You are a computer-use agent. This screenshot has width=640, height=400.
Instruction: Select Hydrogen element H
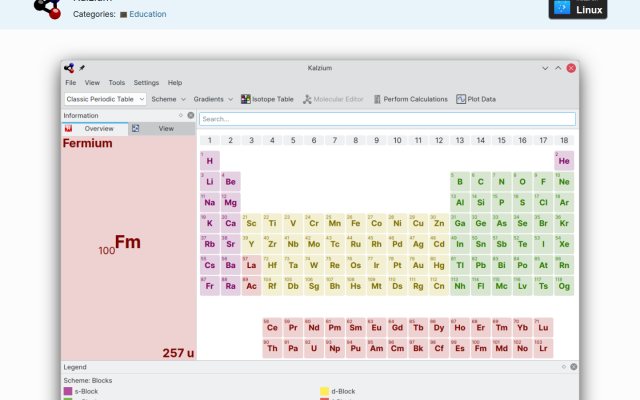click(x=210, y=161)
